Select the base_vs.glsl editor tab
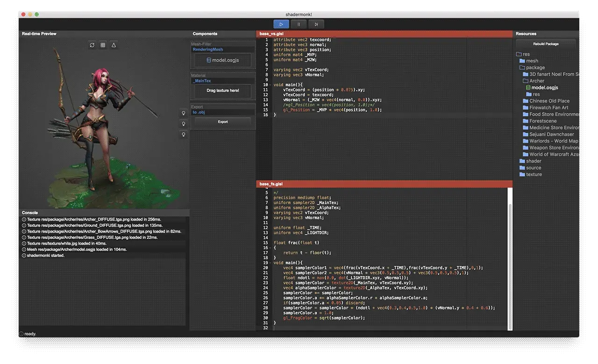This screenshot has height=364, width=598. (384, 34)
